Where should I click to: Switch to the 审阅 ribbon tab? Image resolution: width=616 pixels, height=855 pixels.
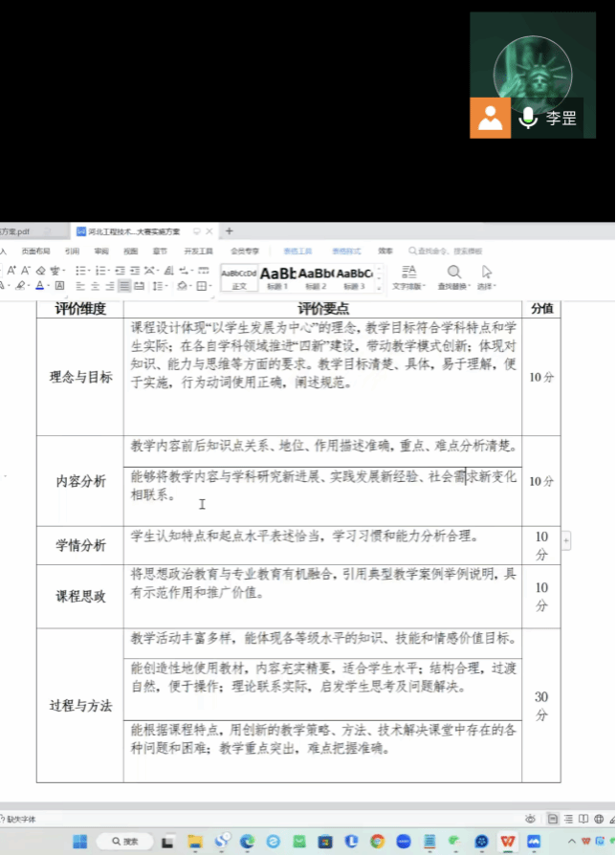tap(101, 251)
